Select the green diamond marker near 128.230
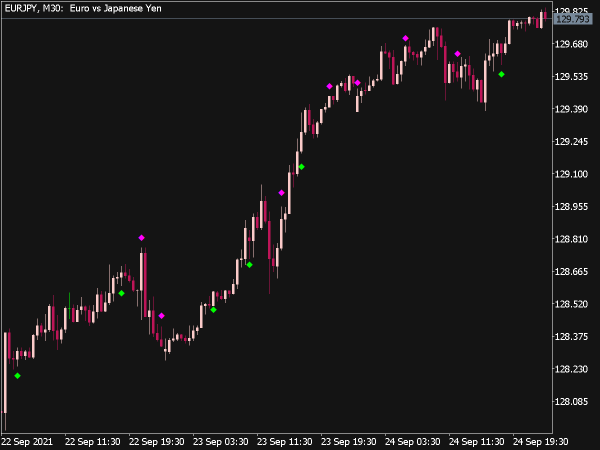 (x=17, y=376)
